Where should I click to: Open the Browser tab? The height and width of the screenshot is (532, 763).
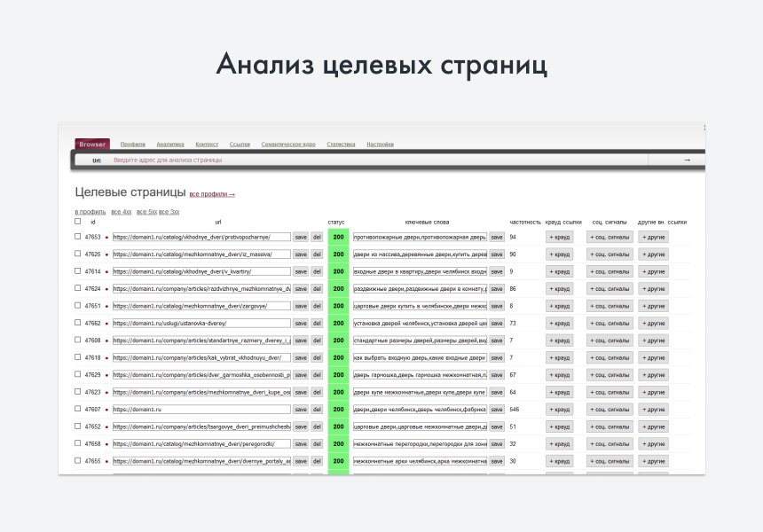92,145
